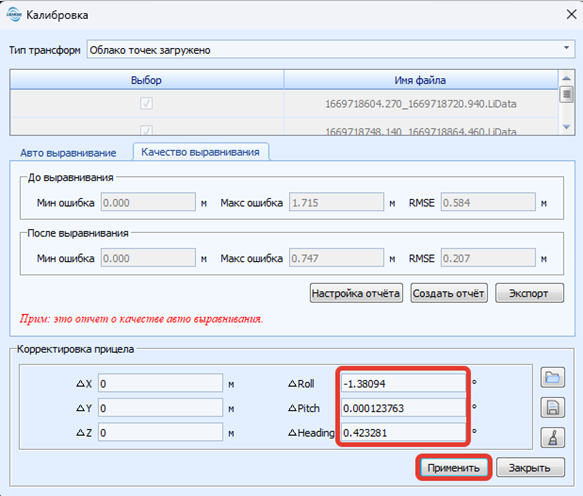Click the Выбор column header
The image size is (583, 496).
point(146,80)
